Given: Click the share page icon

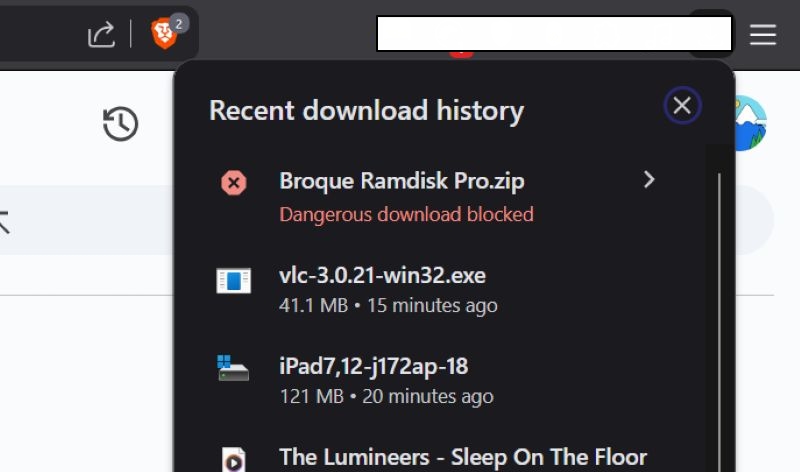Looking at the screenshot, I should tap(101, 35).
